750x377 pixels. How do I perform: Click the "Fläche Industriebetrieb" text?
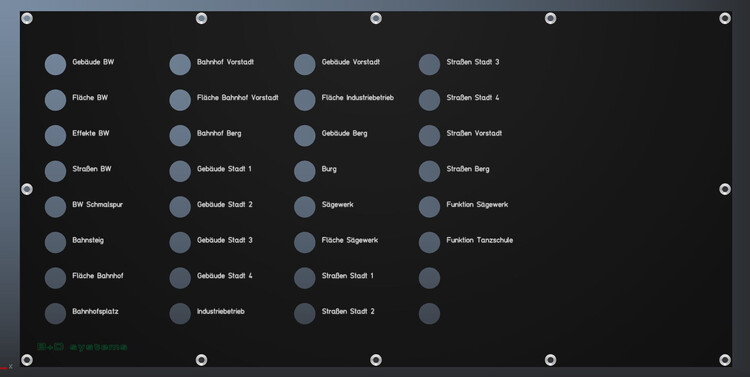pyautogui.click(x=358, y=98)
